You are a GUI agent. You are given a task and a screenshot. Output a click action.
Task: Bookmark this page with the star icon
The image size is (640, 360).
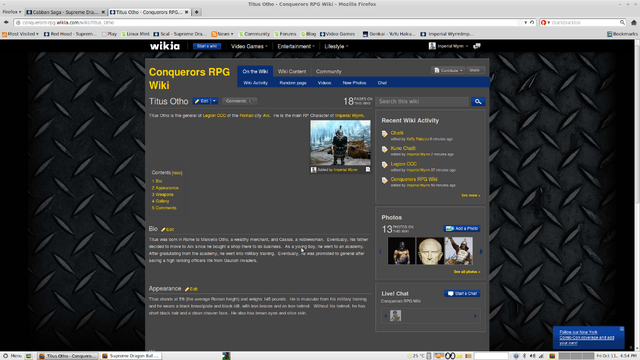coord(520,22)
